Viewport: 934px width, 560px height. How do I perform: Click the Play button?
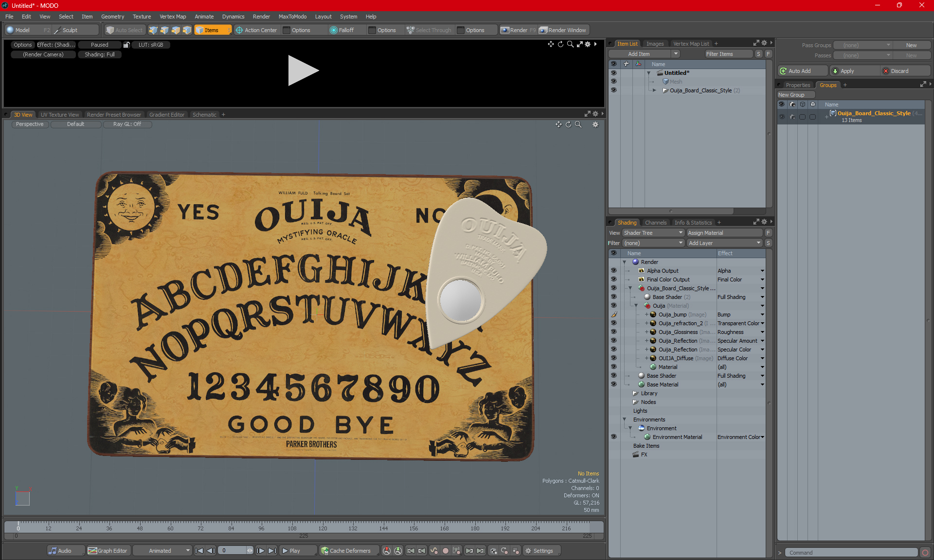coord(298,551)
